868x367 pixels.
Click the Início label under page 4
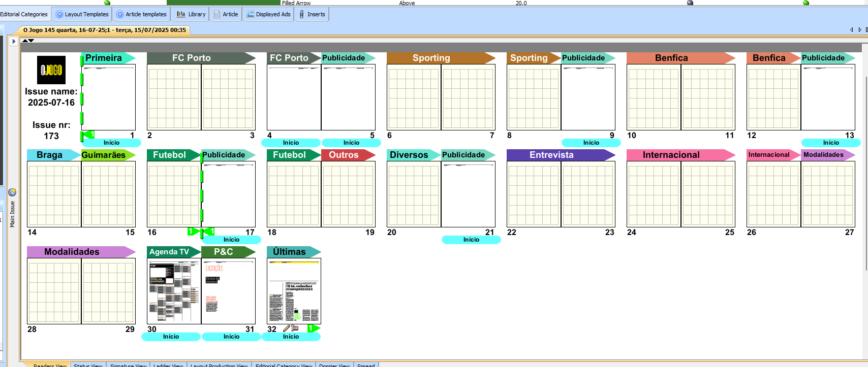pyautogui.click(x=291, y=143)
